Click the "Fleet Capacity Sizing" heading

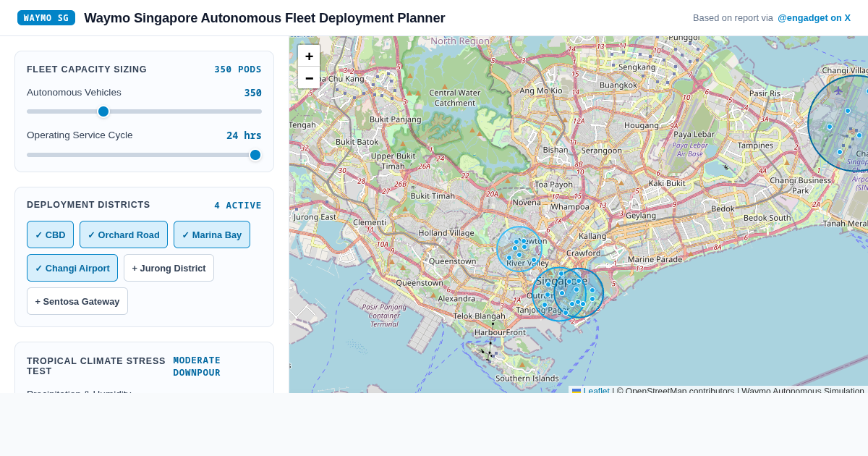[x=87, y=69]
